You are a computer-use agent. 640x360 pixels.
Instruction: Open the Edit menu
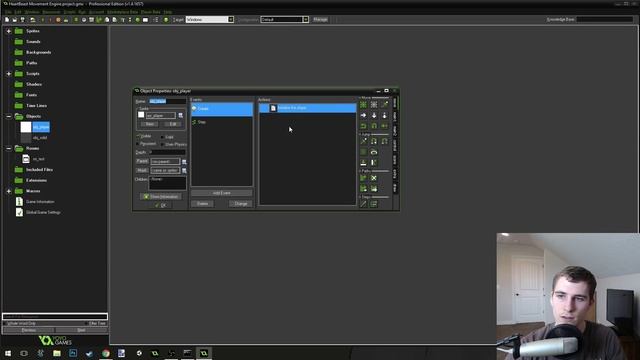point(18,12)
